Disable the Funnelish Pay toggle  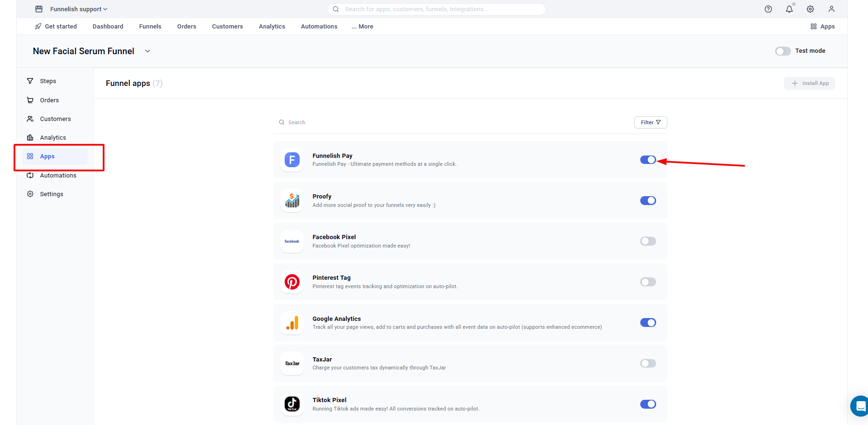tap(648, 160)
